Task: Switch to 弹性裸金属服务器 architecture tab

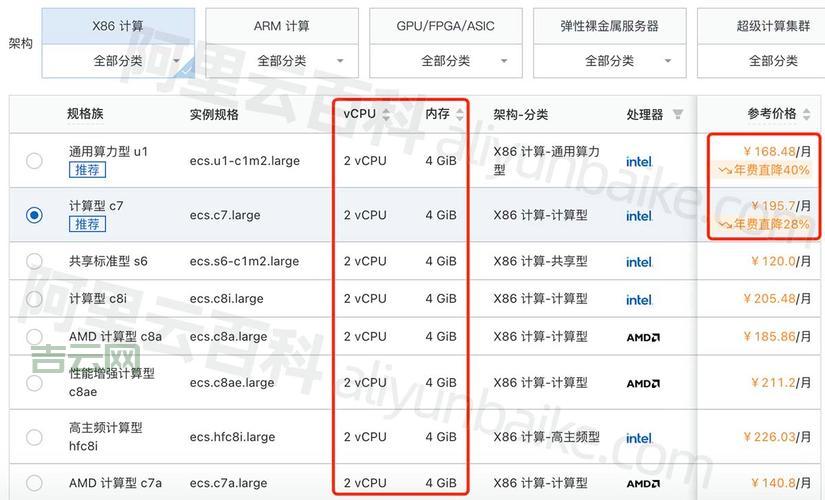Action: [x=609, y=26]
